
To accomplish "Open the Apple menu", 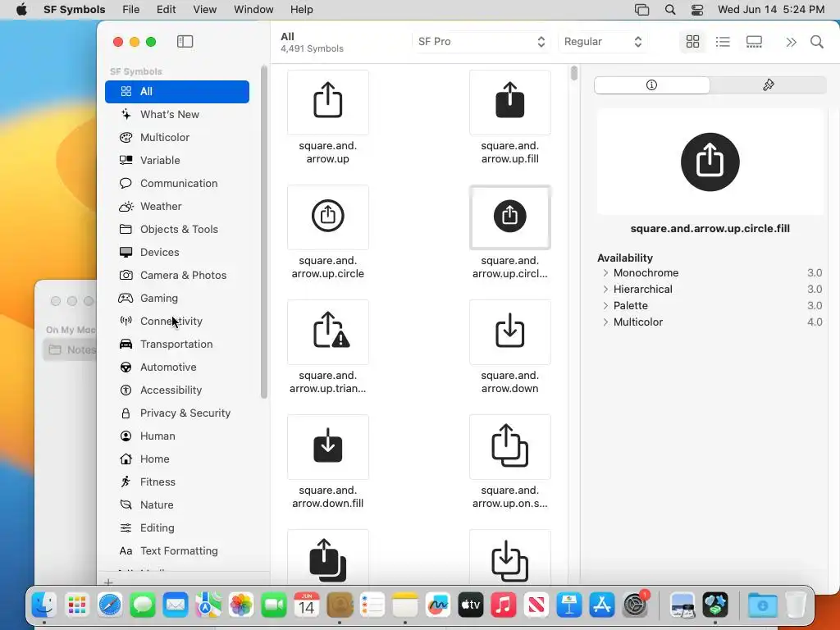I will (21, 10).
